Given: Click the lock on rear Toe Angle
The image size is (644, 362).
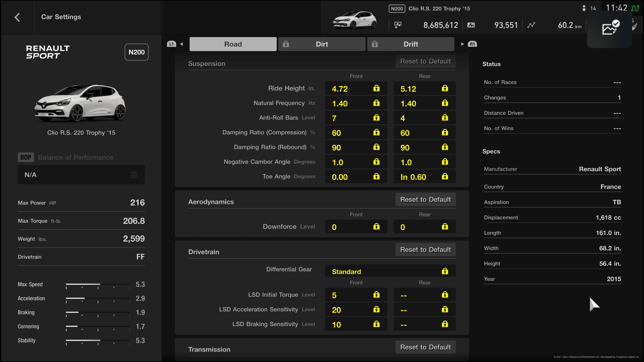Looking at the screenshot, I should pyautogui.click(x=445, y=176).
